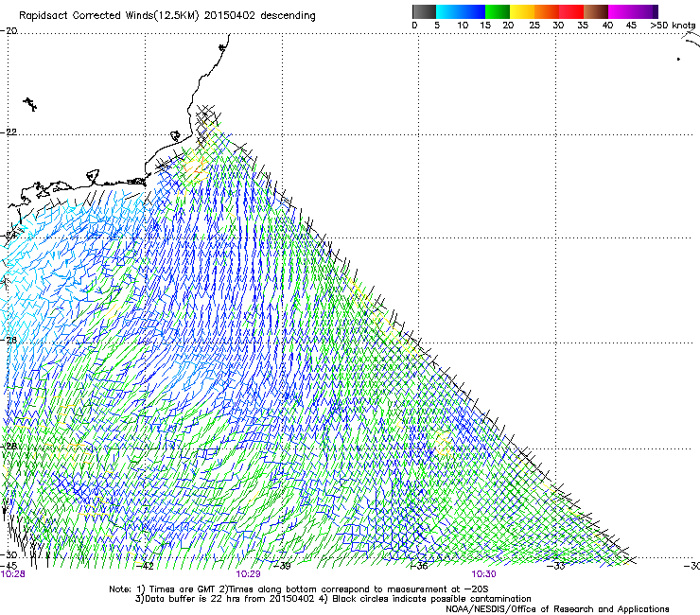The width and height of the screenshot is (700, 615).
Task: Click the '-45' longitude axis label
Action: (x=9, y=566)
